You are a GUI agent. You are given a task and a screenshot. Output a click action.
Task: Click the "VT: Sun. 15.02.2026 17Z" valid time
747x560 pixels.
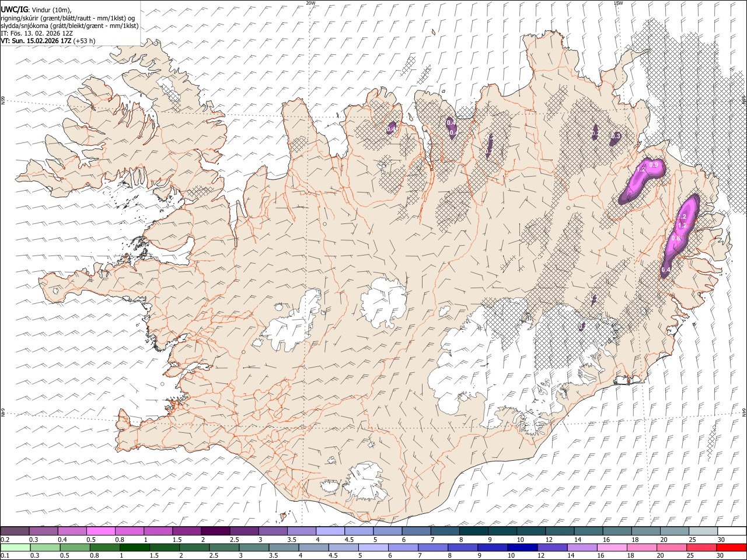36,41
